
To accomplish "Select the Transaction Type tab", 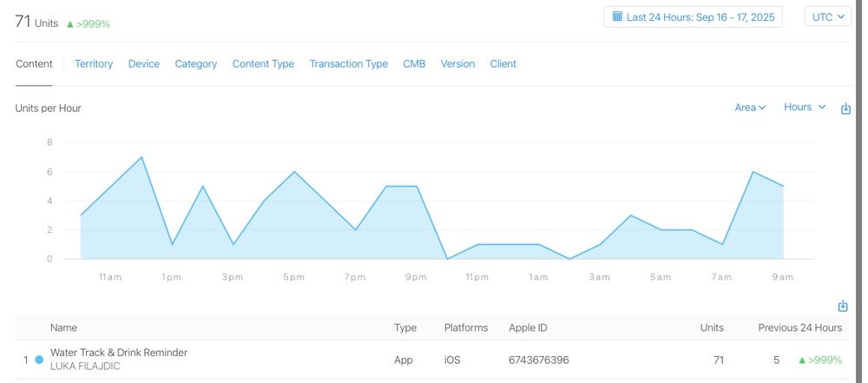I will (x=349, y=63).
